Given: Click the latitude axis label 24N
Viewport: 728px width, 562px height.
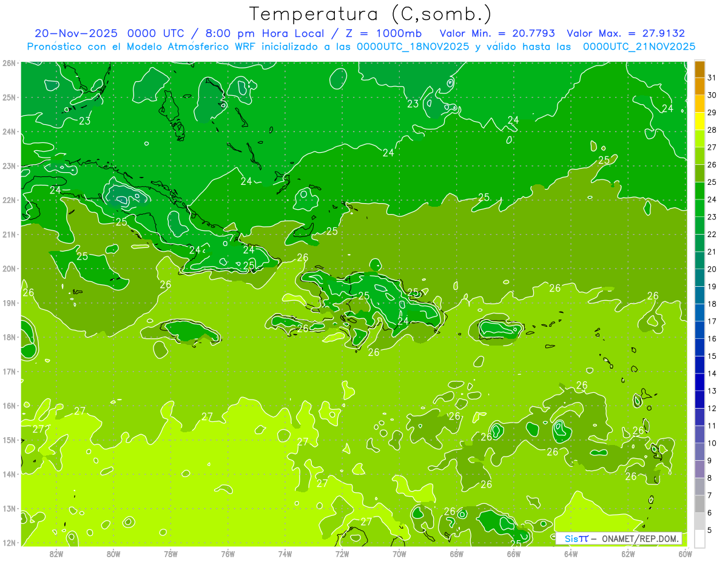Looking at the screenshot, I should click(9, 131).
